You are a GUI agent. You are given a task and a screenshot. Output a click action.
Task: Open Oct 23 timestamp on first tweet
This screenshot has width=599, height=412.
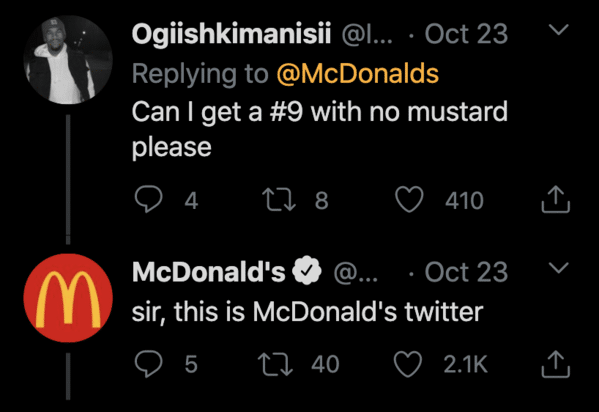tap(466, 34)
